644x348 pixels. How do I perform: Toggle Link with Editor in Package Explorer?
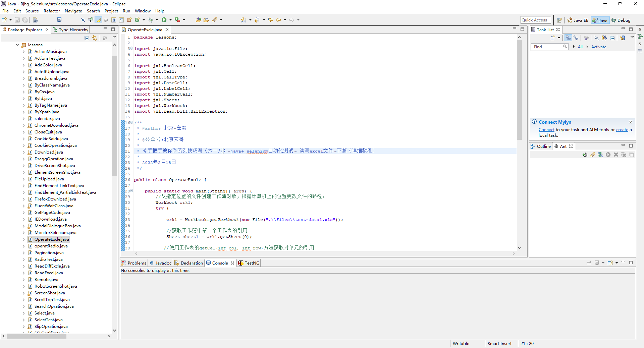point(94,38)
